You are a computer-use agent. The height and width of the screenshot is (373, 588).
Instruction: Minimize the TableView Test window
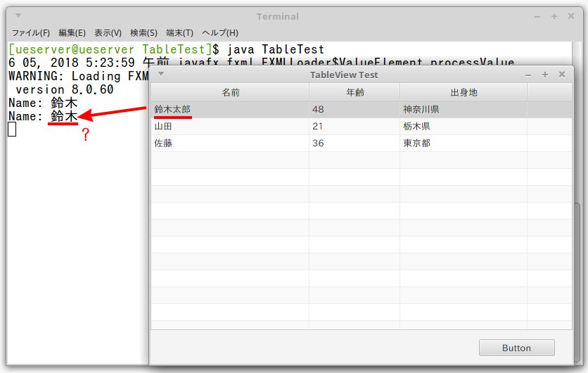528,75
